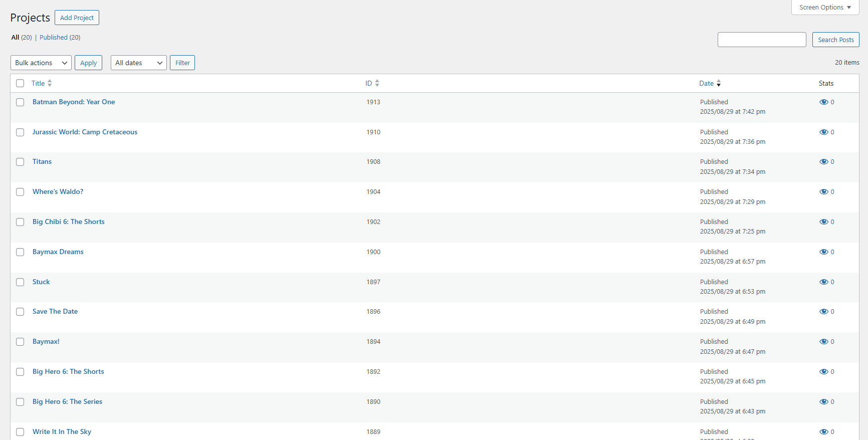
Task: Switch to the Published filter view
Action: (x=54, y=38)
